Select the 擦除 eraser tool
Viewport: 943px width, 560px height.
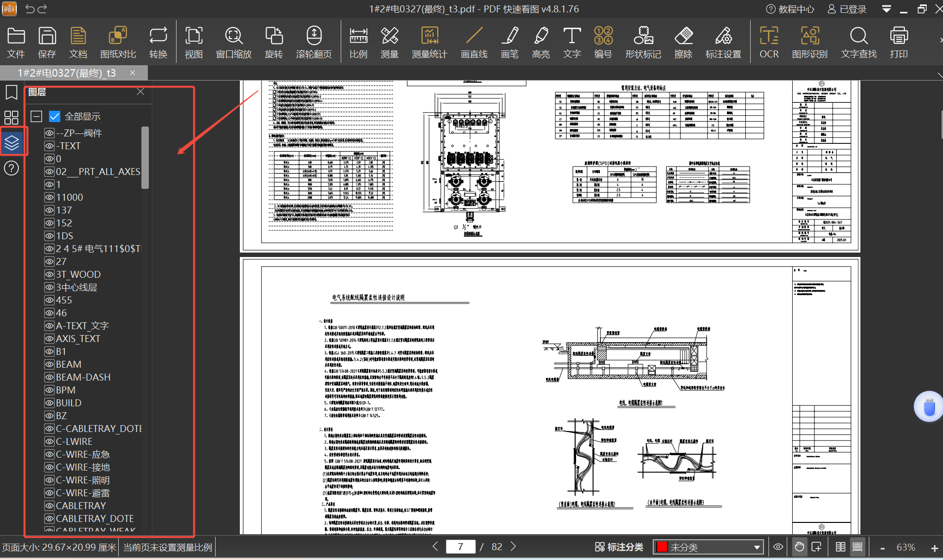coord(683,43)
